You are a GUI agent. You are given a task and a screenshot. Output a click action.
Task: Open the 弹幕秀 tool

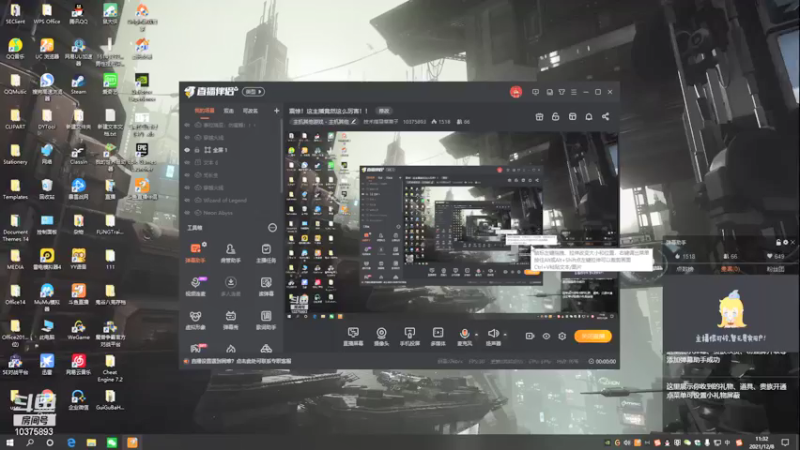tap(231, 320)
